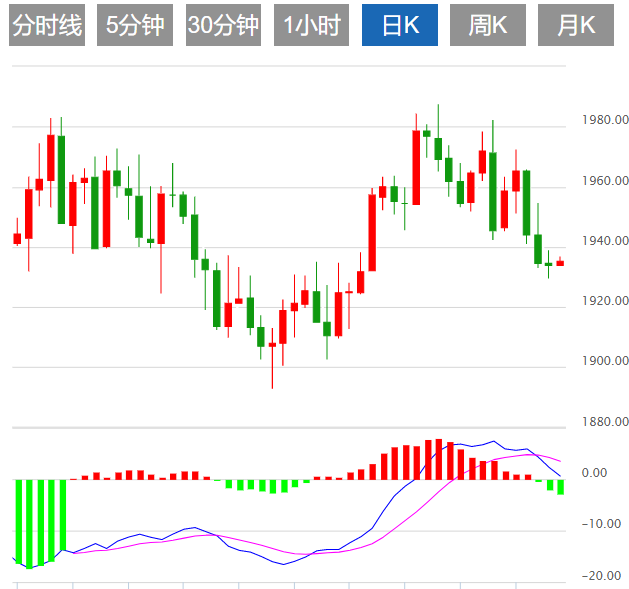629x589 pixels.
Task: Click the 1880.00 price axis label
Action: point(605,421)
